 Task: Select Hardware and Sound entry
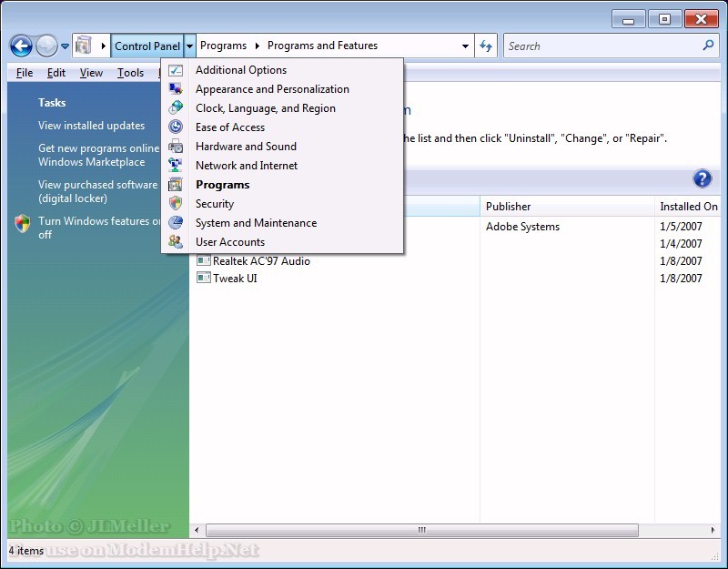point(282,147)
